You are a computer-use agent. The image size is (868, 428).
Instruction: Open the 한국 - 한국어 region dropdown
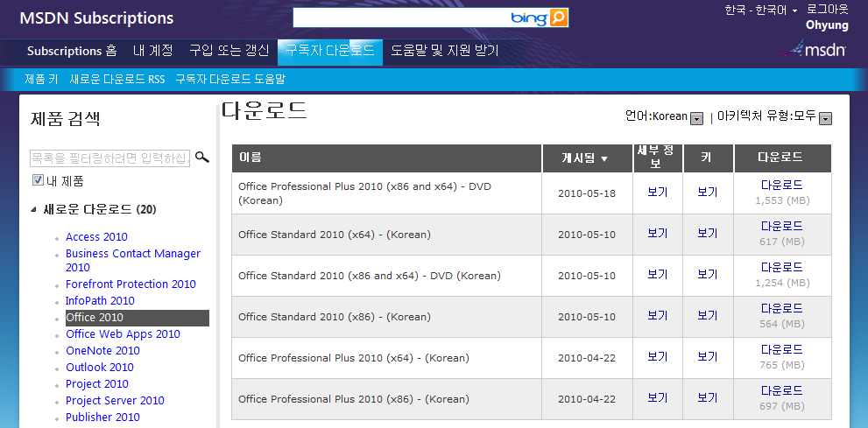(760, 10)
